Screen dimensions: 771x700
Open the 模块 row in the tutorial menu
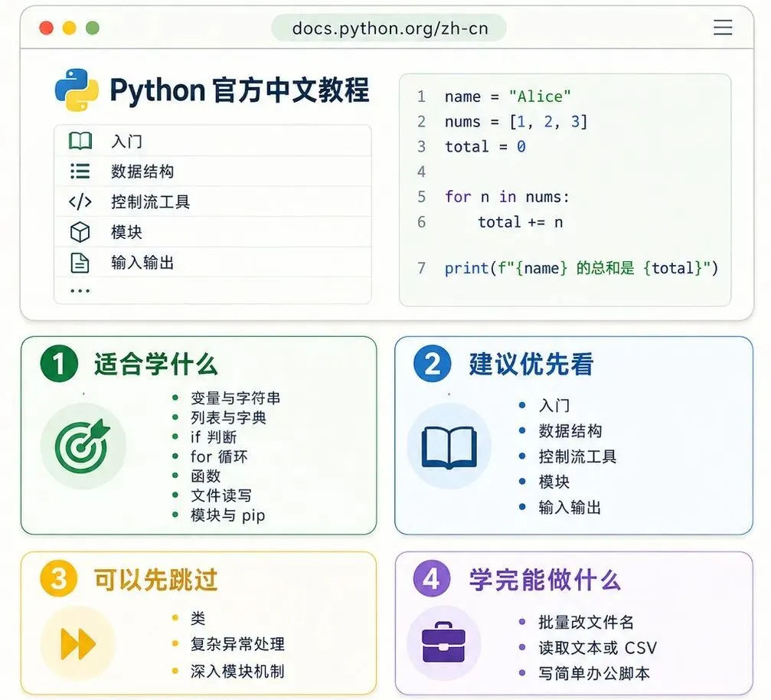212,232
